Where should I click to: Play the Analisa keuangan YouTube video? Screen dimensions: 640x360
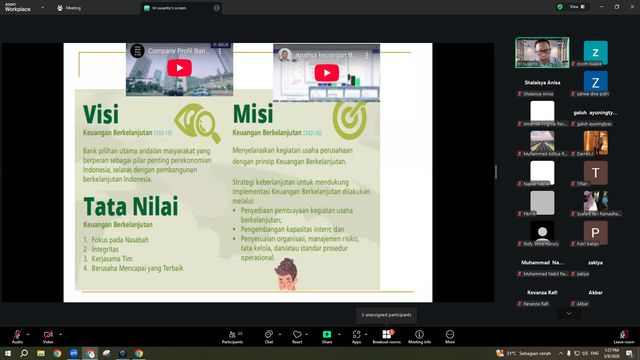(327, 73)
